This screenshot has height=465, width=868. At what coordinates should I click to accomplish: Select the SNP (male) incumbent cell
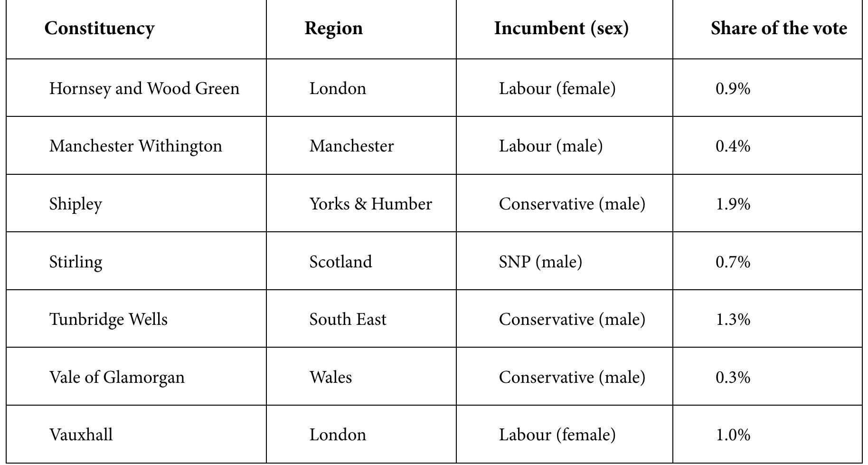[540, 262]
